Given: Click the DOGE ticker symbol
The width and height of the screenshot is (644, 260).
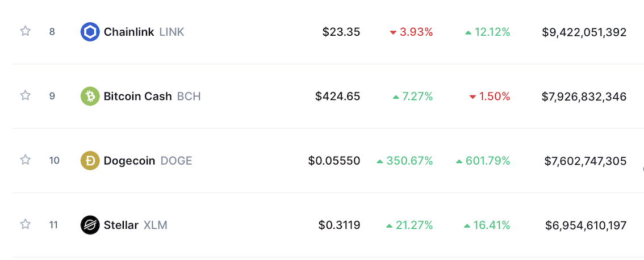Looking at the screenshot, I should click(x=177, y=161).
